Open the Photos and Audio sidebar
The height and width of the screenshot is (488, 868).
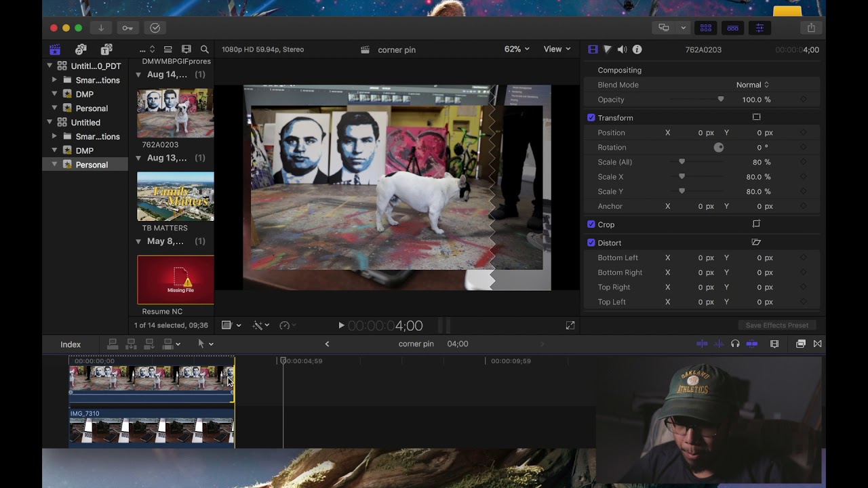81,49
